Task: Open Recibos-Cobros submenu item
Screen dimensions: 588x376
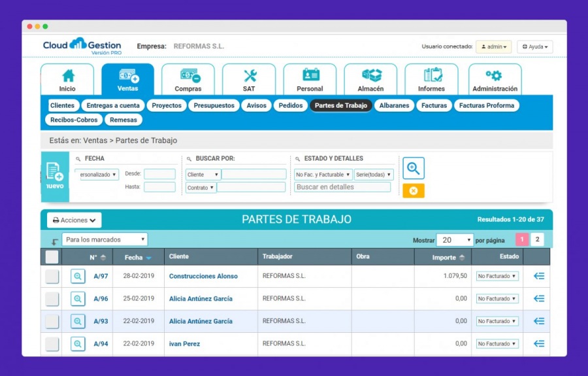Action: click(74, 120)
